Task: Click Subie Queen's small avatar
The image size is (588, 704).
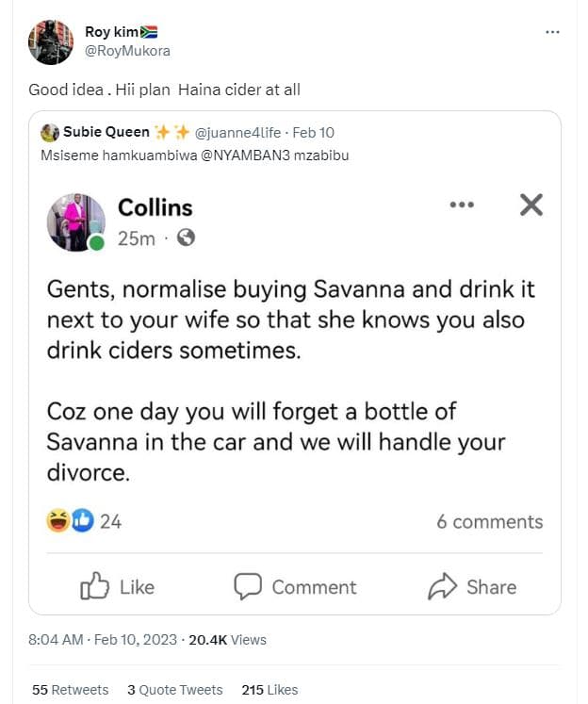Action: point(50,133)
